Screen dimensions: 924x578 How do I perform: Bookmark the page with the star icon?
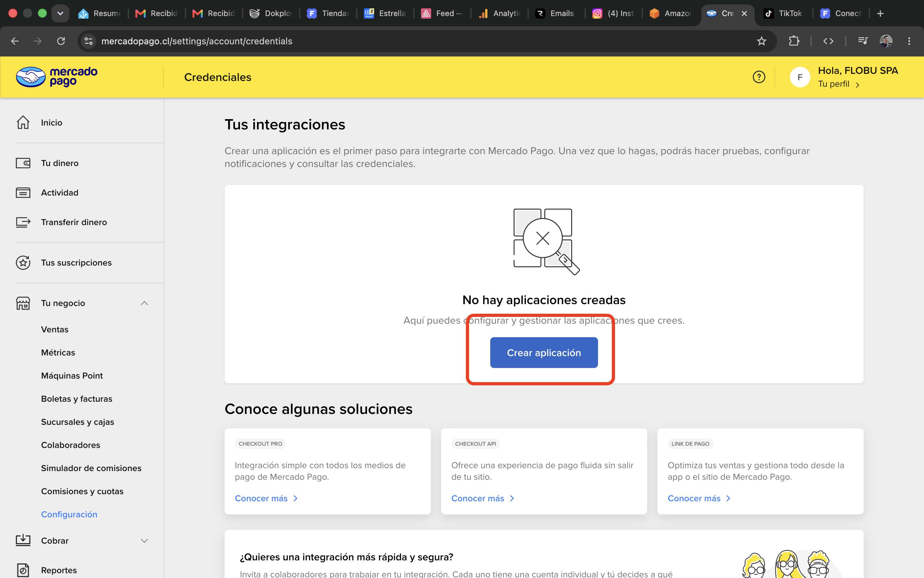(x=761, y=41)
